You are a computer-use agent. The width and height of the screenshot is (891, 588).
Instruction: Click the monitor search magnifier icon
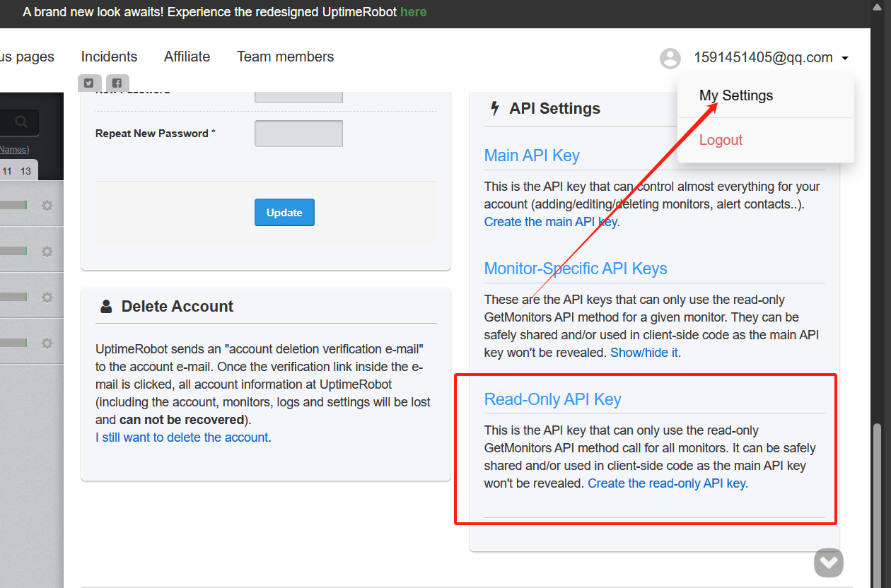[21, 122]
